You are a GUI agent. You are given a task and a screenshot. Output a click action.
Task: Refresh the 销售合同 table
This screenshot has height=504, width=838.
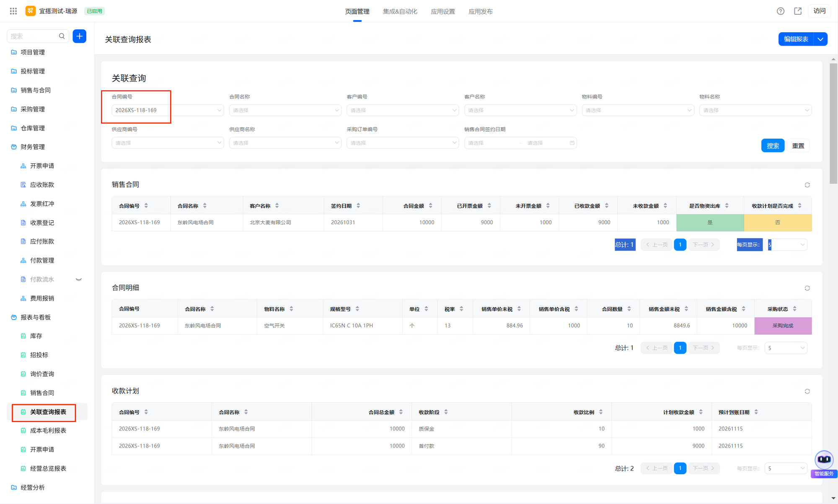807,185
